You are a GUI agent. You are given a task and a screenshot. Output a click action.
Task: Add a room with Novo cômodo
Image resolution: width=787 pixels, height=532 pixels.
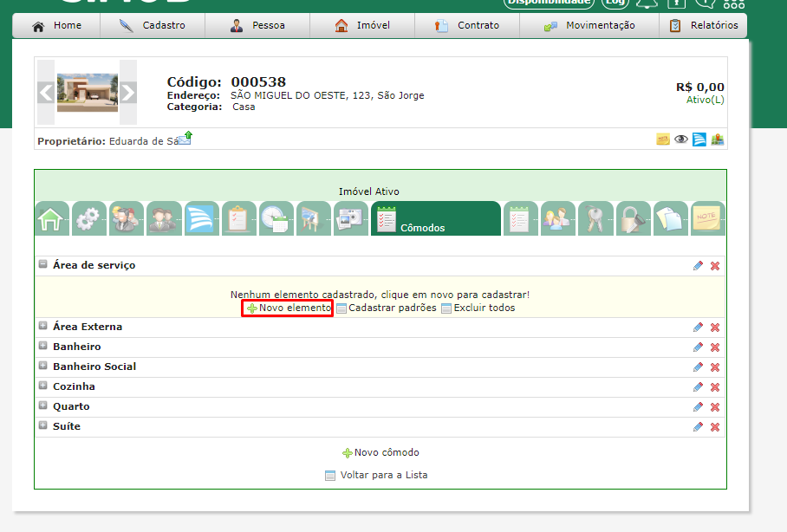coord(380,452)
